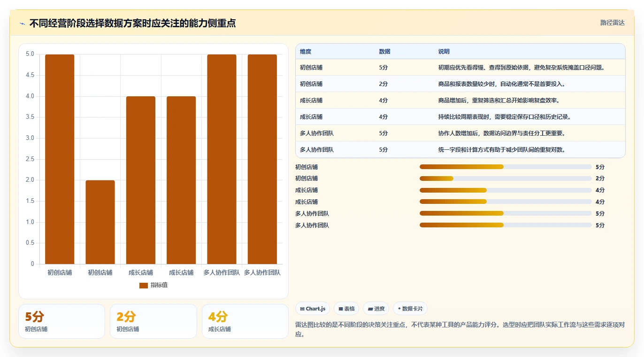Click the 0 y-axis label
Image resolution: width=644 pixels, height=357 pixels.
click(x=32, y=264)
